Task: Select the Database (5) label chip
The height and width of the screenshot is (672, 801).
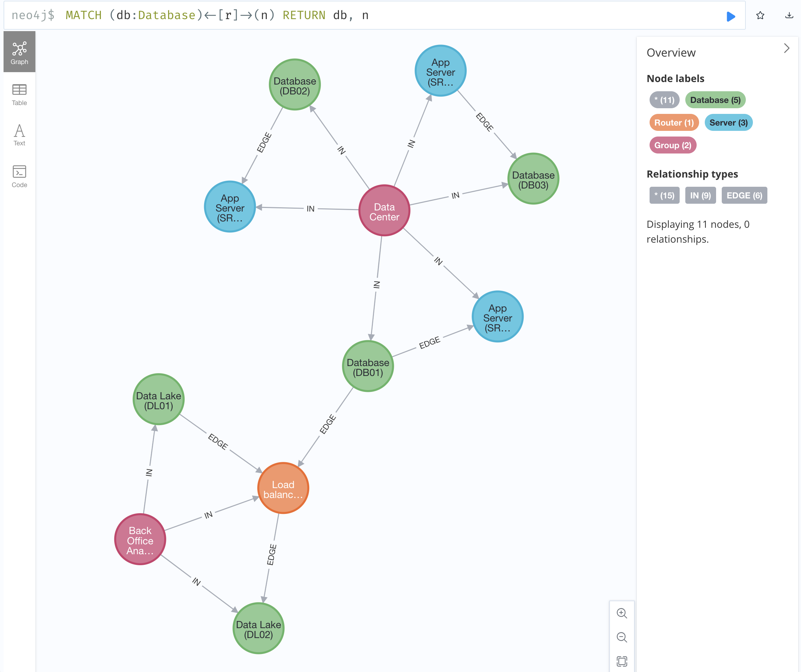Action: point(715,100)
